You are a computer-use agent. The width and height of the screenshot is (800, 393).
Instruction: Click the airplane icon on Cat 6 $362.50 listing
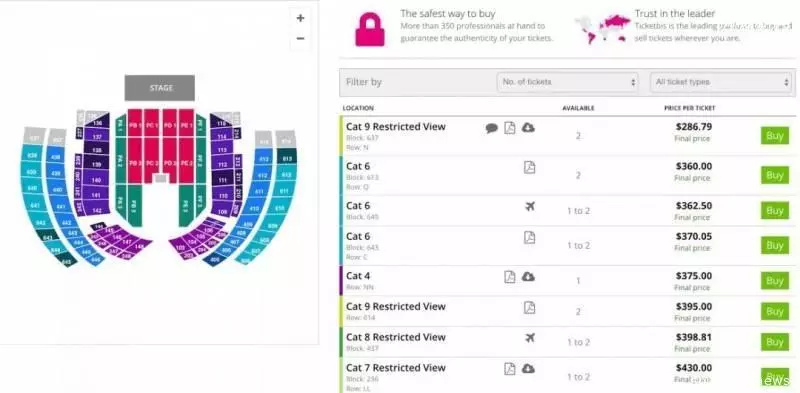click(x=530, y=207)
